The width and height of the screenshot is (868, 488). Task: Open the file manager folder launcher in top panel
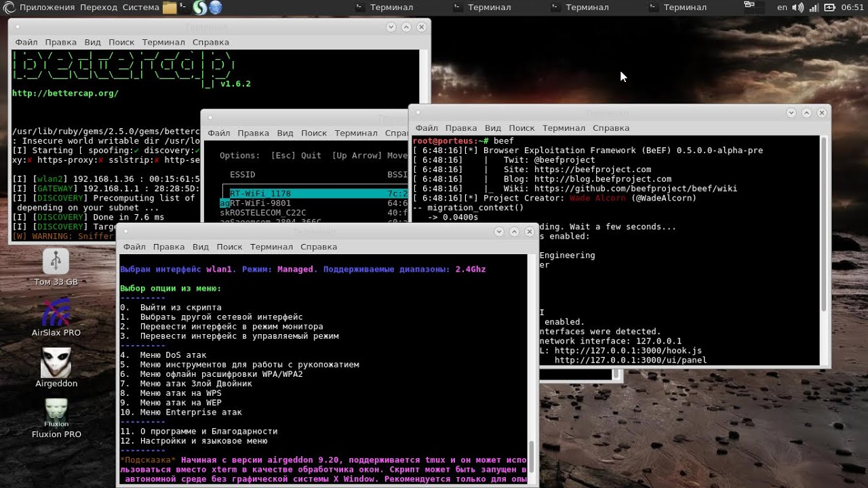[x=169, y=7]
